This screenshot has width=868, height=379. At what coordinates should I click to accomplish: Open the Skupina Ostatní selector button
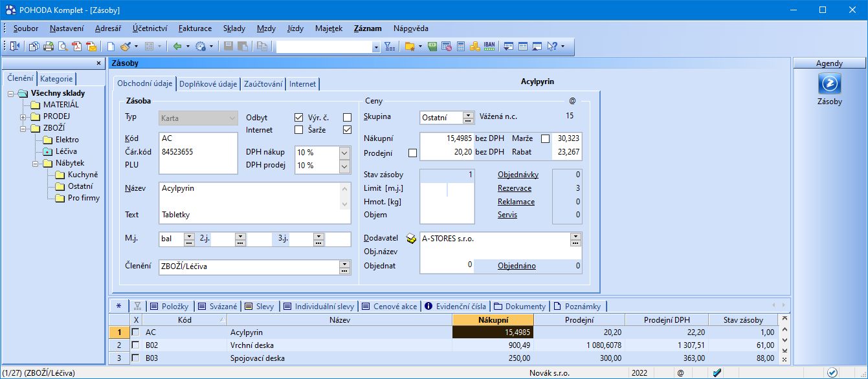pyautogui.click(x=469, y=118)
